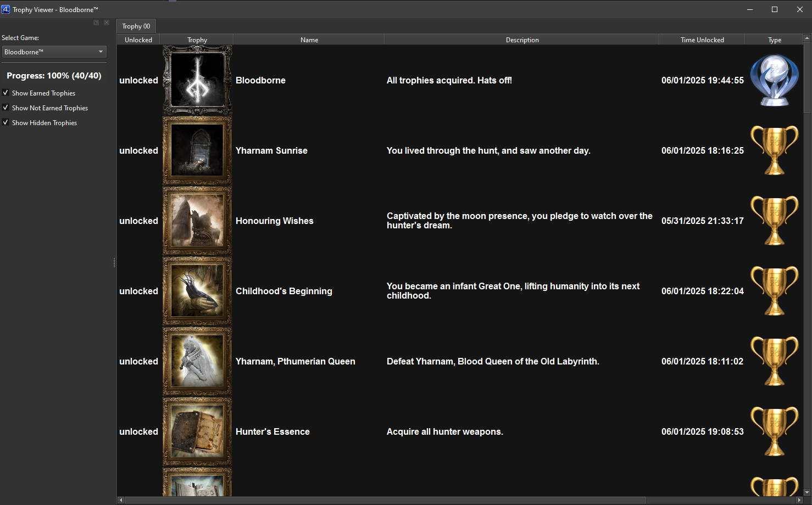Click gold trophy icon in Yharnam Sunrise row
Screen dimensions: 812x505
pyautogui.click(x=775, y=150)
